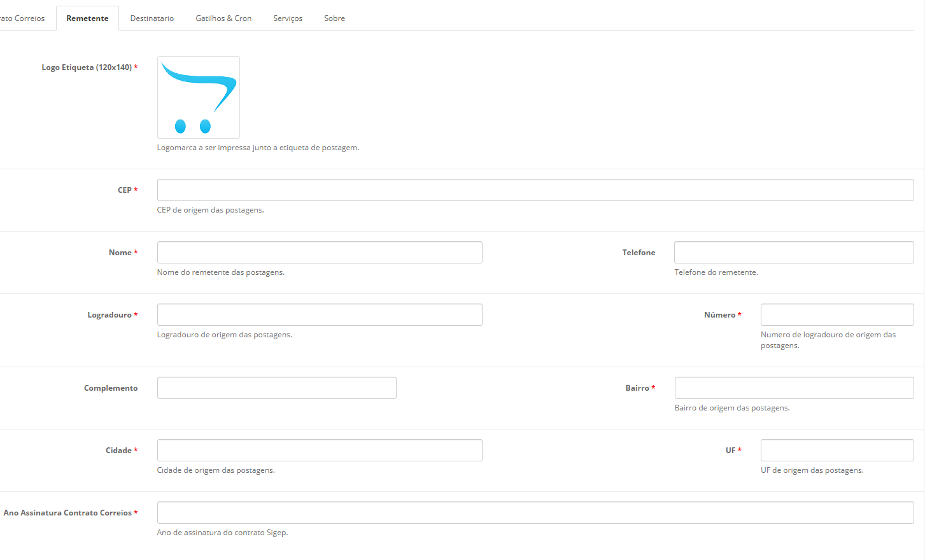925x560 pixels.
Task: Click the Telefone input field
Action: click(x=794, y=253)
